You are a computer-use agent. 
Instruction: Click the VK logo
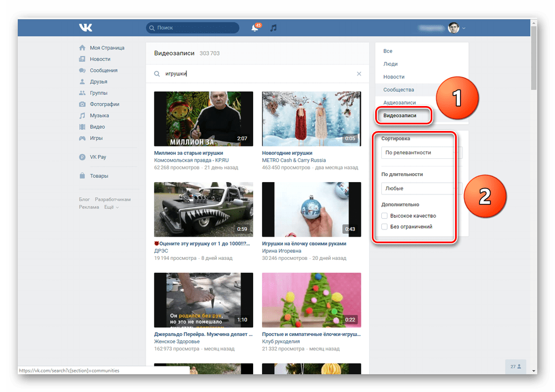tap(85, 28)
